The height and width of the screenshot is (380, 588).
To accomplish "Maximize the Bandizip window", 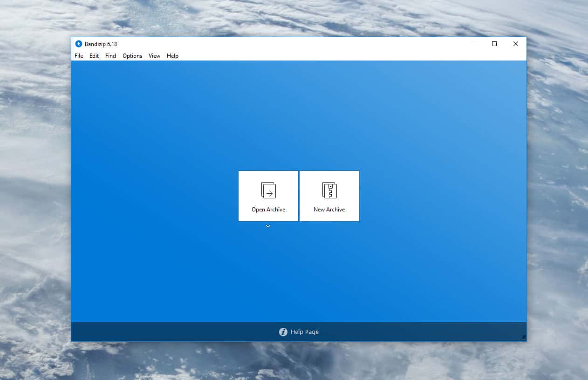I will 494,44.
